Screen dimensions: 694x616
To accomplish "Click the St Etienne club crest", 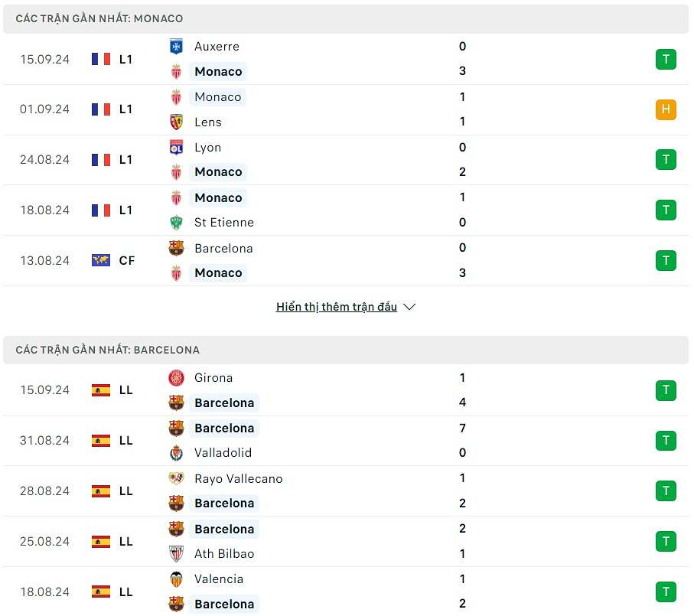I will pyautogui.click(x=176, y=223).
